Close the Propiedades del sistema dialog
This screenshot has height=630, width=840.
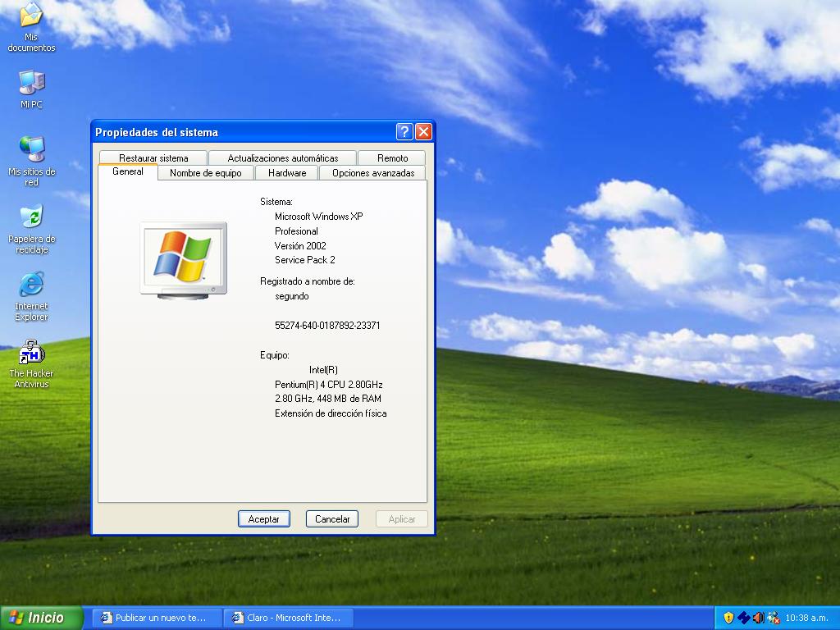pyautogui.click(x=424, y=132)
